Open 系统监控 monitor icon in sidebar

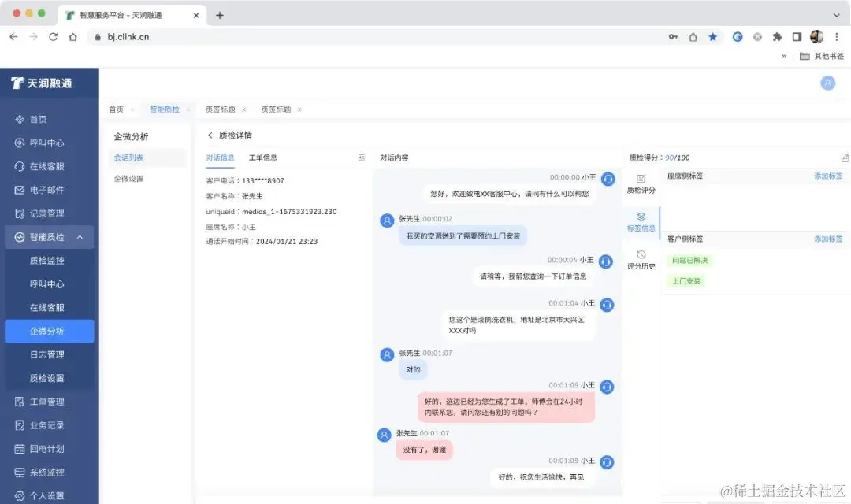[20, 472]
